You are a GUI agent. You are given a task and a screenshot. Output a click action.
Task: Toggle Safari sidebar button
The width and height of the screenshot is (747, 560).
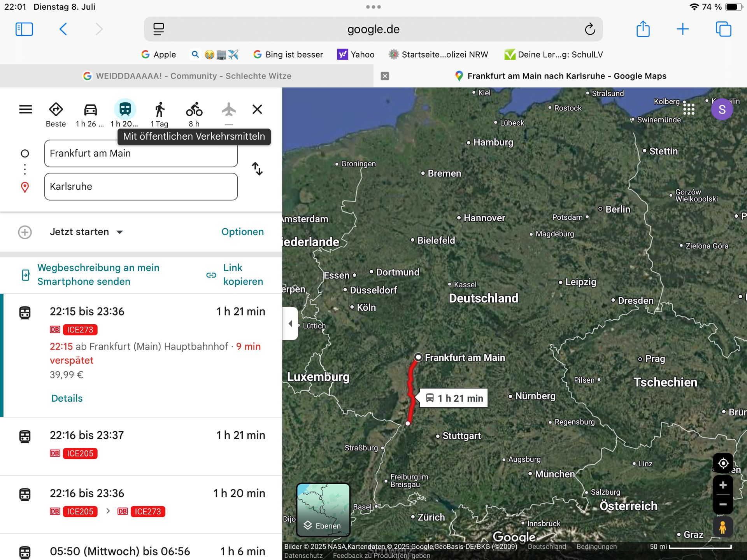click(x=24, y=29)
